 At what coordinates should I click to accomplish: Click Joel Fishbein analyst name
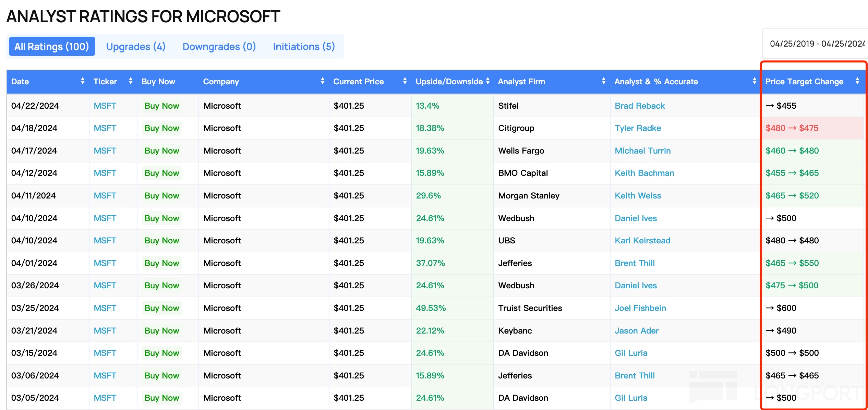[x=640, y=308]
